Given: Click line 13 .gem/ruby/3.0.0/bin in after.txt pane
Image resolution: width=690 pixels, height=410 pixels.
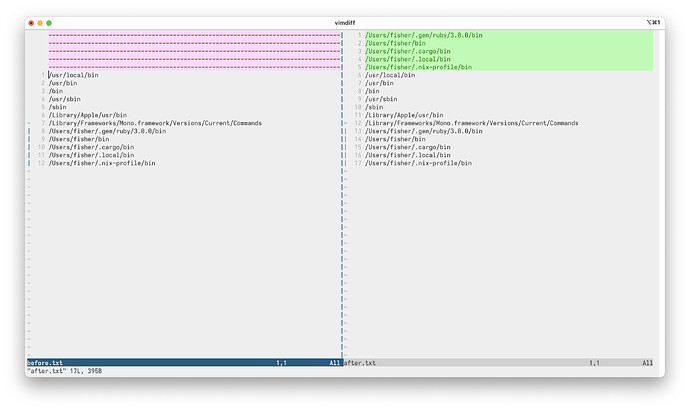Looking at the screenshot, I should pos(424,131).
